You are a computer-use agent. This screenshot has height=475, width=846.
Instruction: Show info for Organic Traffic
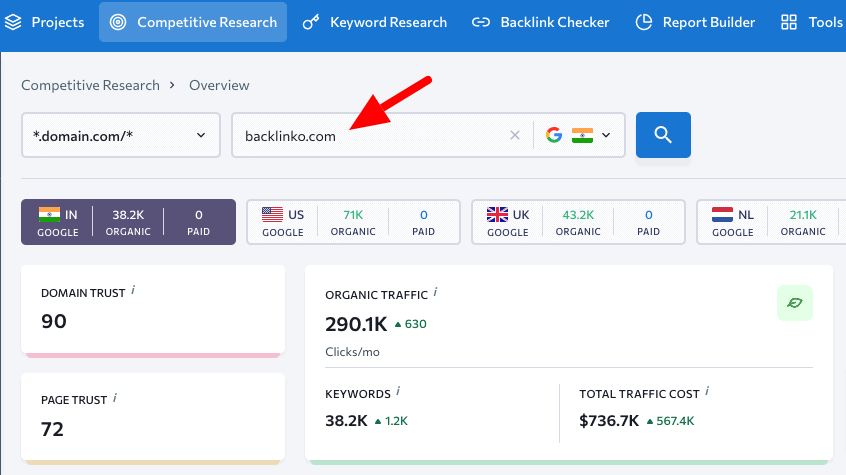(435, 292)
